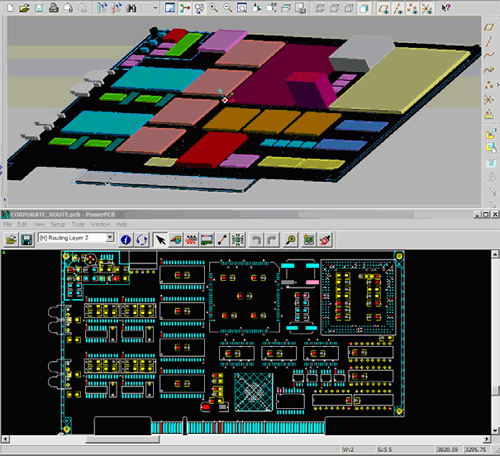This screenshot has width=500, height=456.
Task: Toggle the first wireframe cube view mode
Action: [320, 8]
